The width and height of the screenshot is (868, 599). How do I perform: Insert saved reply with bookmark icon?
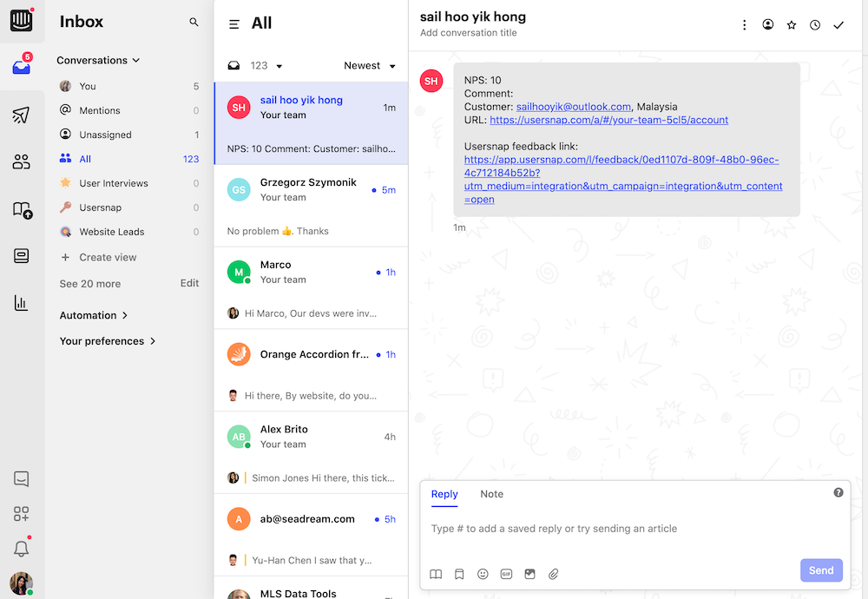tap(459, 574)
